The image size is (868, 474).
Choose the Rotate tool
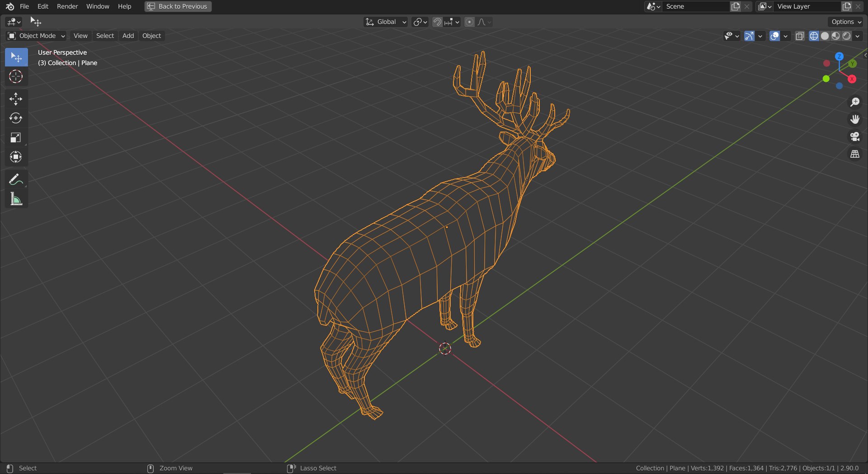point(16,118)
